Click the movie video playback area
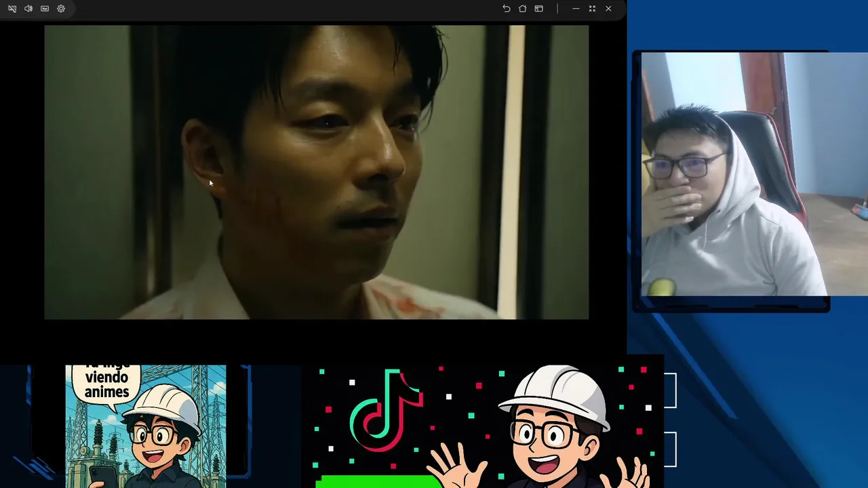 tap(317, 172)
